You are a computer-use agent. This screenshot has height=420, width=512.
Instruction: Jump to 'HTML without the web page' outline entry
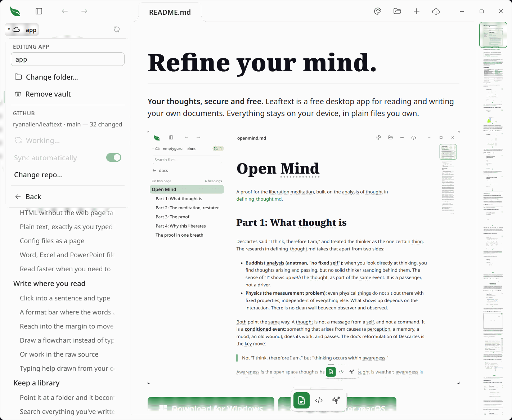click(x=67, y=213)
